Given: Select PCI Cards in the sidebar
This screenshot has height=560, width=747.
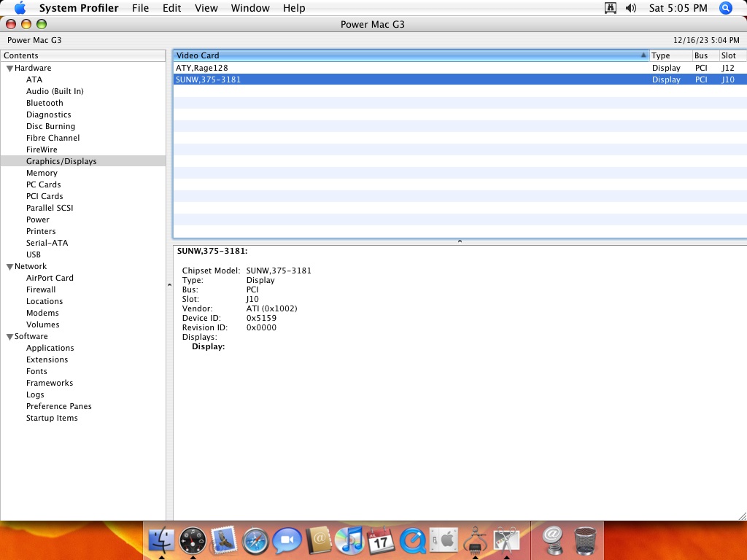Looking at the screenshot, I should 44,196.
